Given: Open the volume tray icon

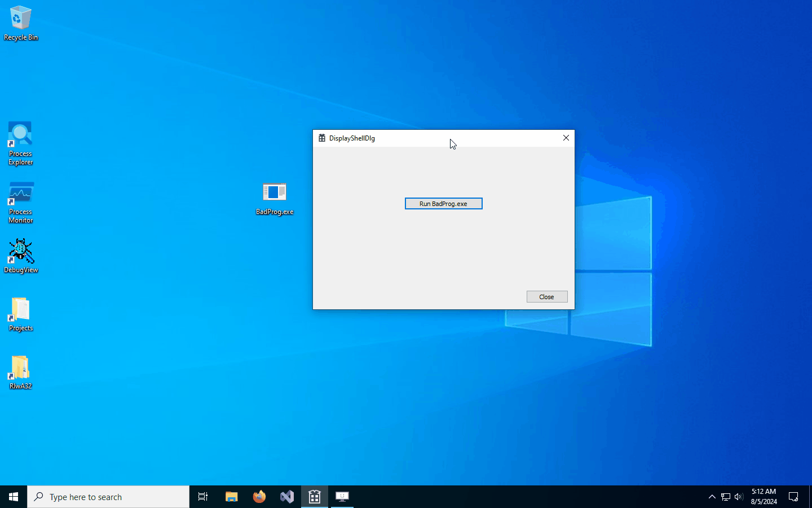Looking at the screenshot, I should pos(739,497).
